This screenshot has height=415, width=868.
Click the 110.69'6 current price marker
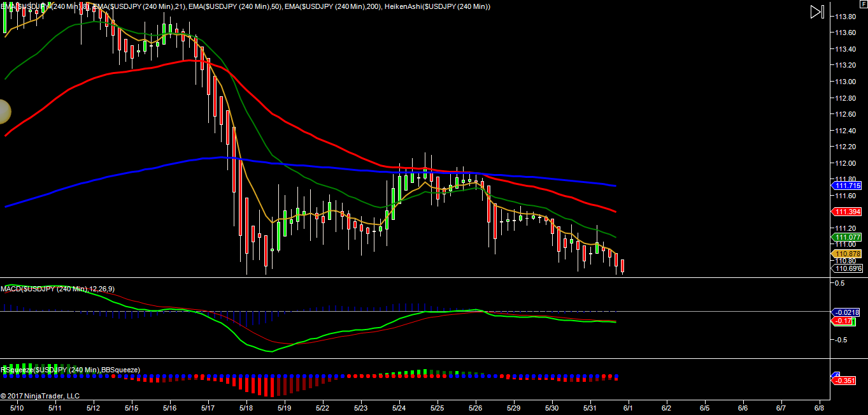tap(847, 268)
